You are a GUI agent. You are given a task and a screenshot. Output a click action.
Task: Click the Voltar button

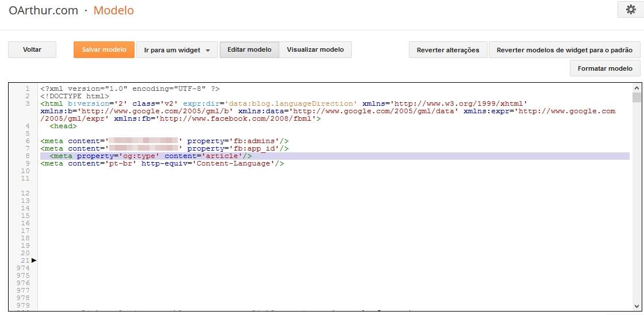[x=32, y=49]
